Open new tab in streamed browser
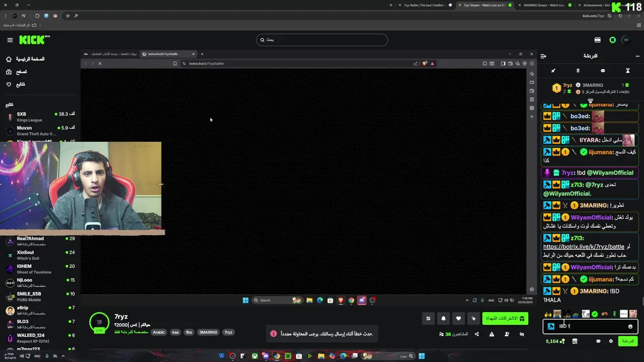 pos(202,54)
